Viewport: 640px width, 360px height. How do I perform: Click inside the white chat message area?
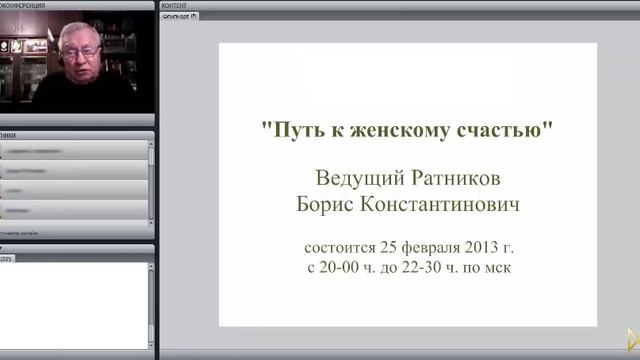[74, 306]
